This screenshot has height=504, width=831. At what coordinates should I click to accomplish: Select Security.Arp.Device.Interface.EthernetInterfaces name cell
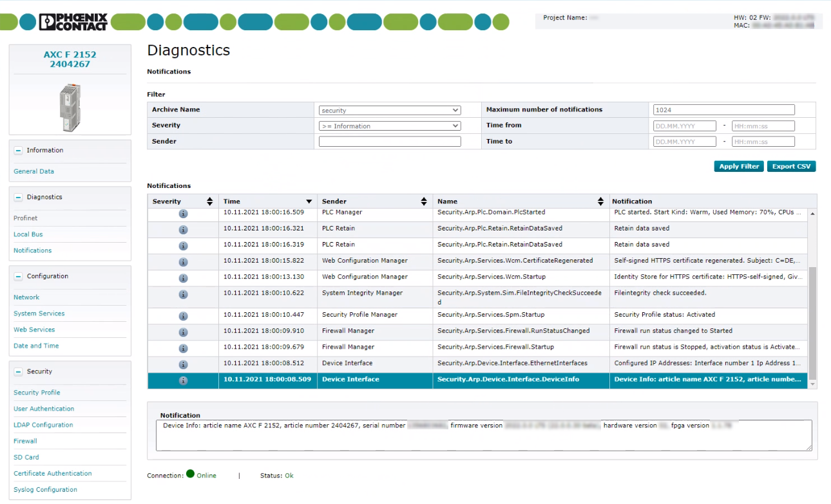[x=521, y=364]
